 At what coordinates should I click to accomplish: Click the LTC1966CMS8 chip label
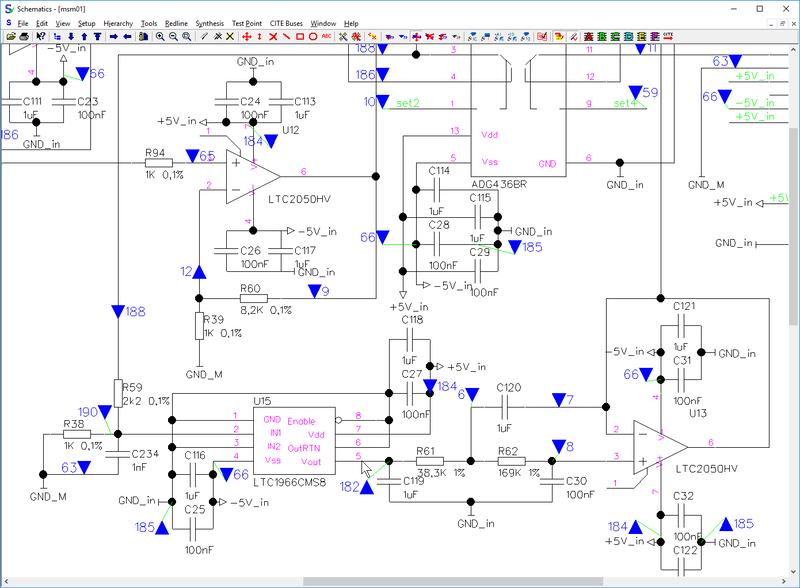289,482
